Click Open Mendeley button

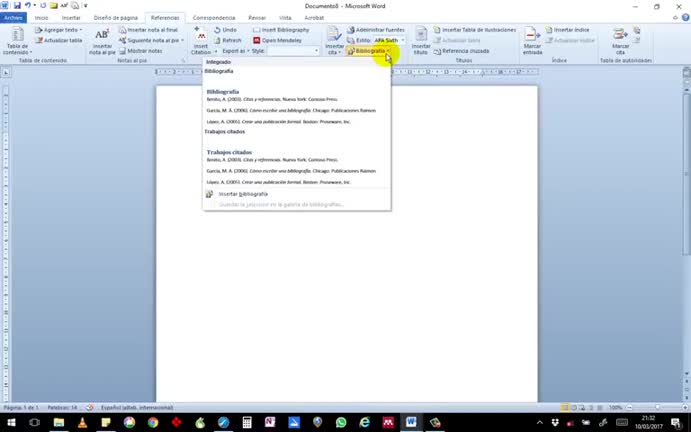pyautogui.click(x=278, y=40)
